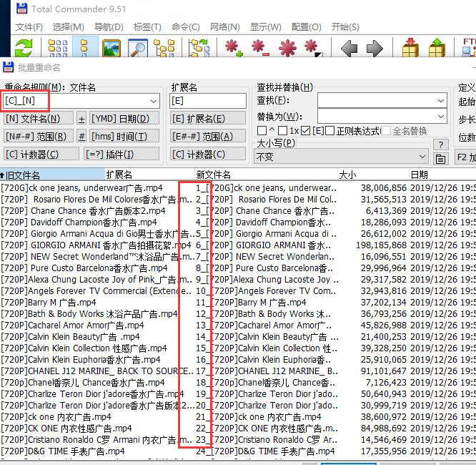Click the [E#-#] 范围(A) button
This screenshot has width=476, height=465.
pos(208,136)
